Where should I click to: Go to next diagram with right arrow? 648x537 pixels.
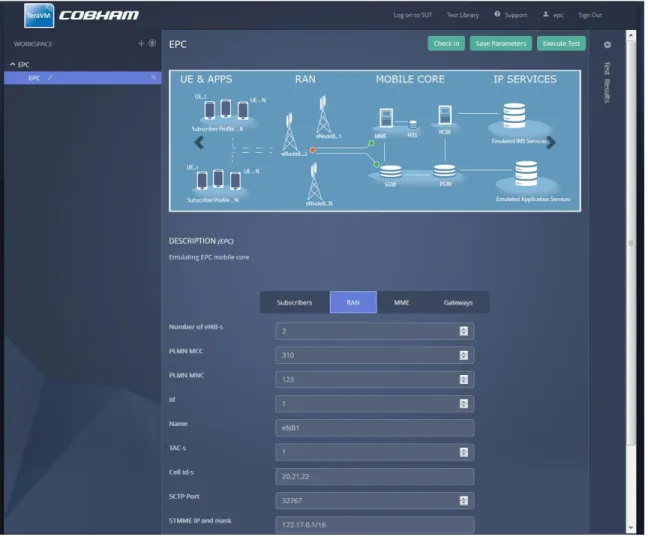[x=550, y=143]
